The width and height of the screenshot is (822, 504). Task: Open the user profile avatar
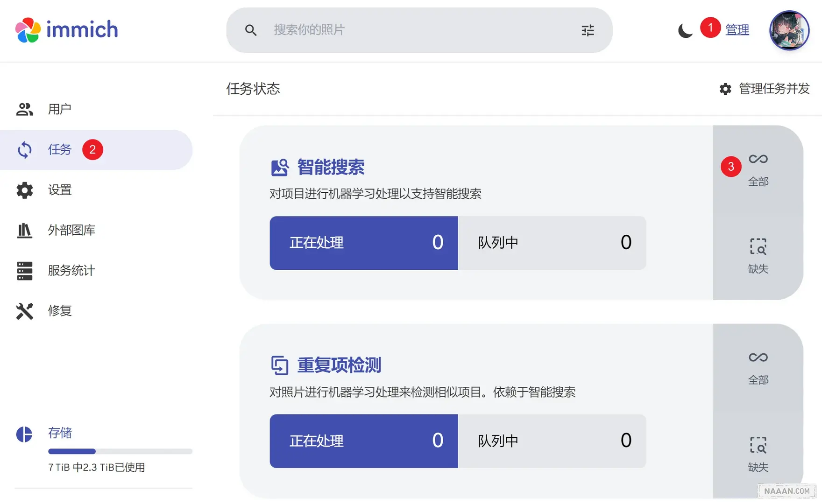coord(789,30)
